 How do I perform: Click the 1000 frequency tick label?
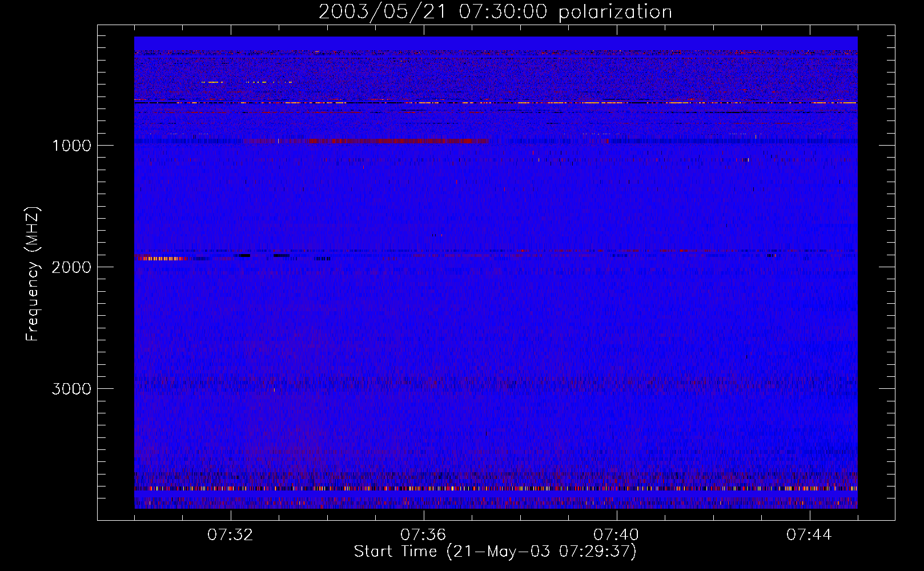(71, 146)
